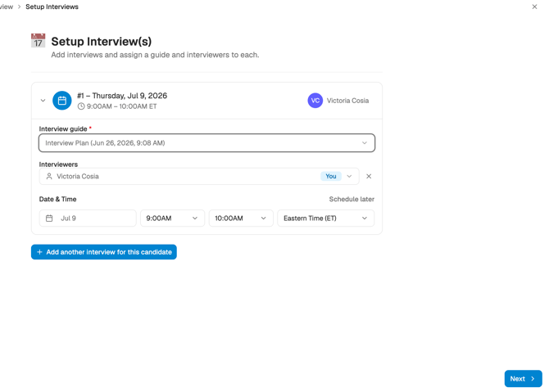This screenshot has height=392, width=549.
Task: Click the clock icon beside 9:00AM – 10:00AM ET
Action: point(81,106)
